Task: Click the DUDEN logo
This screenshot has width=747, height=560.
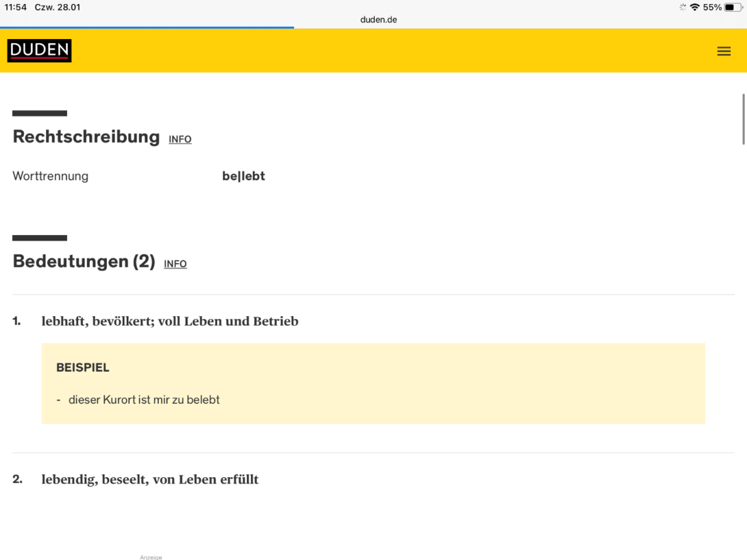Action: (x=40, y=51)
